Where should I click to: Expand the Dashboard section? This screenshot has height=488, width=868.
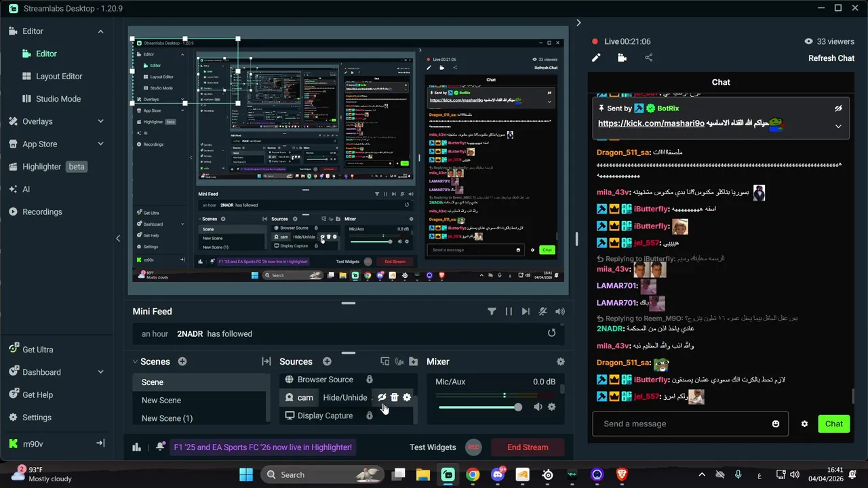[100, 372]
